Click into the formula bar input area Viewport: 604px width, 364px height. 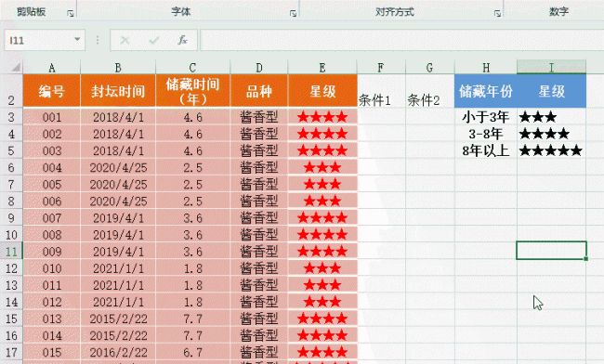point(401,40)
